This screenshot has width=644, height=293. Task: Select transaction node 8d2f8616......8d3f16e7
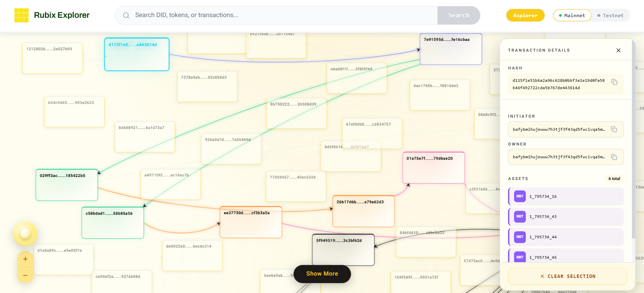pos(351,156)
